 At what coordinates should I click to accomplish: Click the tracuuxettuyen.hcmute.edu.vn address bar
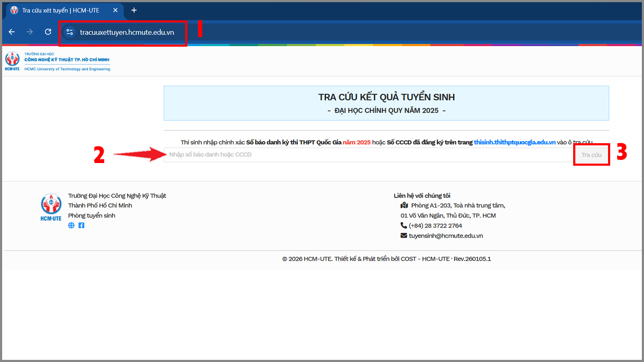pyautogui.click(x=127, y=32)
